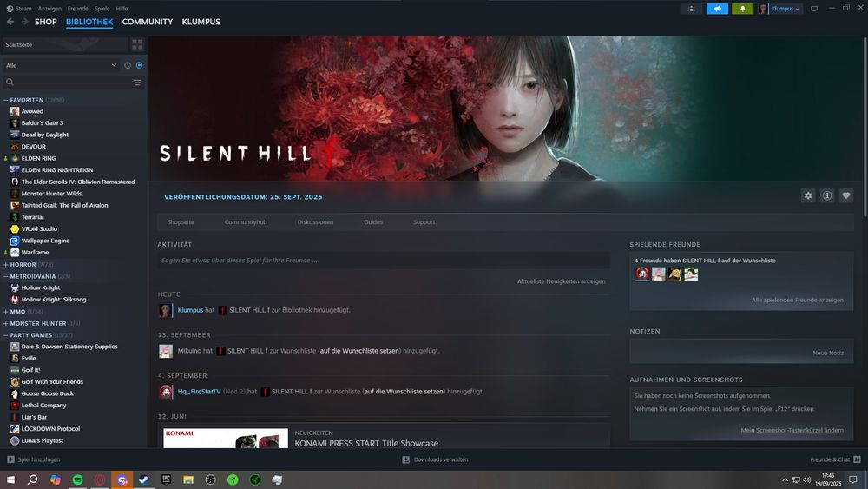Open Downloads verwalten

tap(435, 459)
